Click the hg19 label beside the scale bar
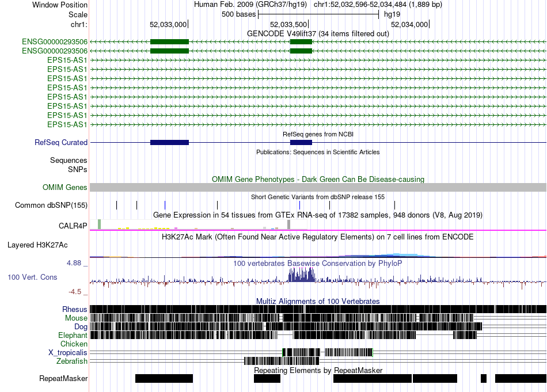Viewport: 547px width, 392px height. click(x=392, y=14)
